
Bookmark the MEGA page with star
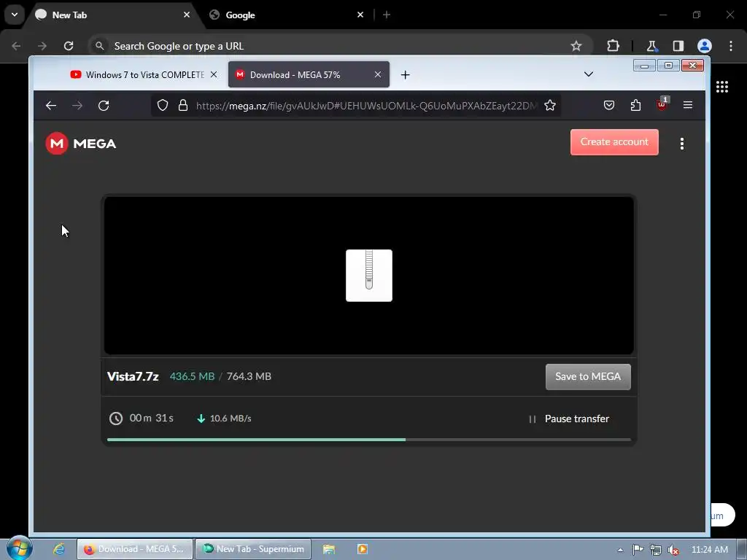(550, 105)
